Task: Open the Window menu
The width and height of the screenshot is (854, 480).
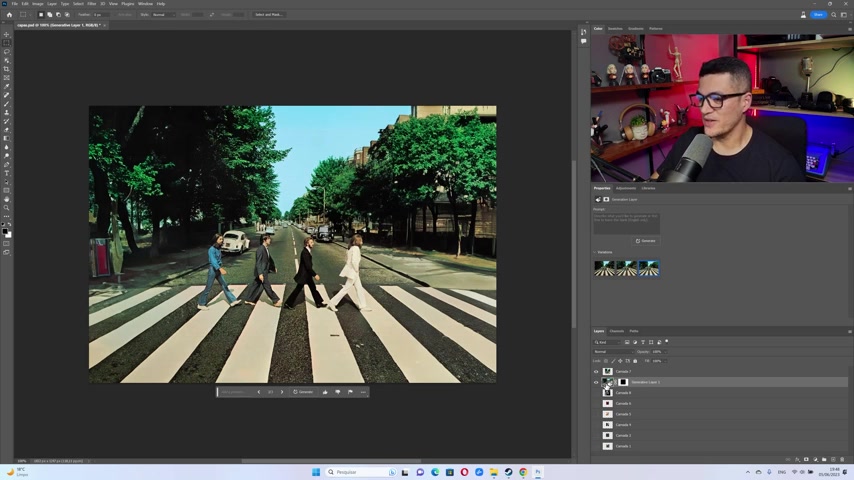Action: click(145, 4)
